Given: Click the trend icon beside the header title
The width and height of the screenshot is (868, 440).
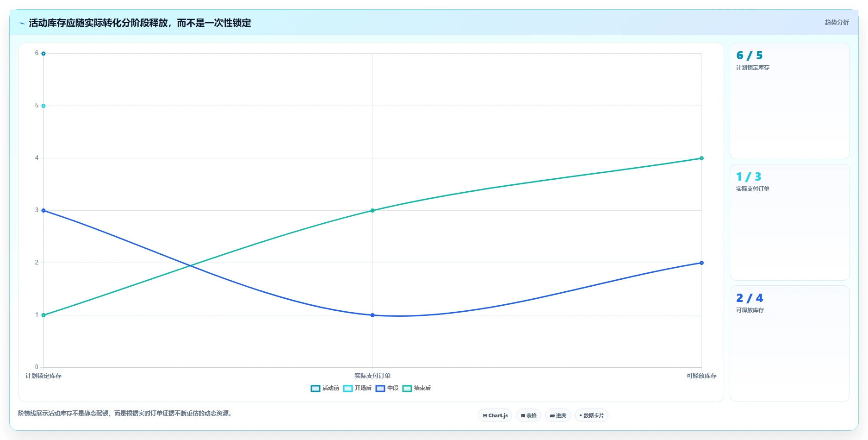Looking at the screenshot, I should point(22,23).
